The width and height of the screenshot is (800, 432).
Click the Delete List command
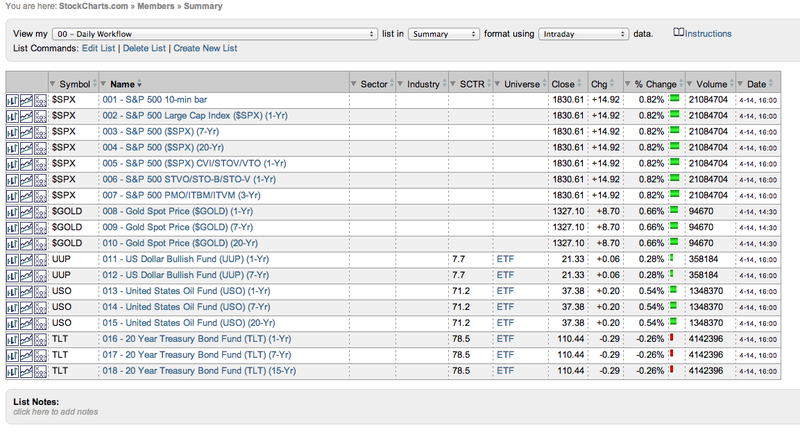pyautogui.click(x=144, y=48)
